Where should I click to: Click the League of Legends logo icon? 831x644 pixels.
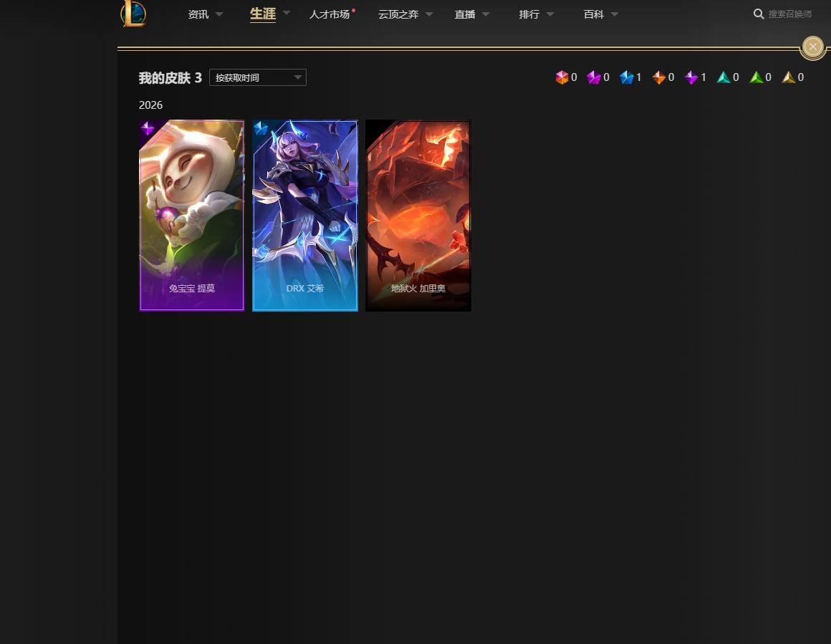(133, 13)
